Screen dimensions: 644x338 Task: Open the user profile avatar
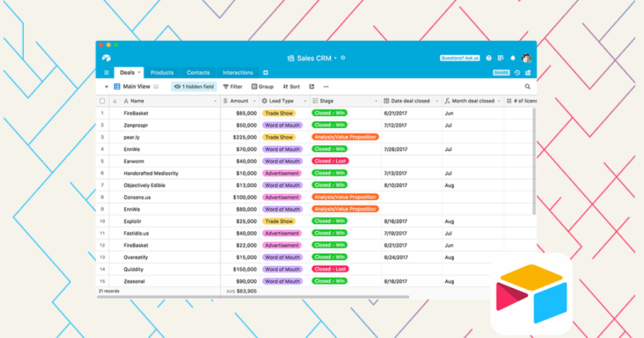pyautogui.click(x=526, y=58)
